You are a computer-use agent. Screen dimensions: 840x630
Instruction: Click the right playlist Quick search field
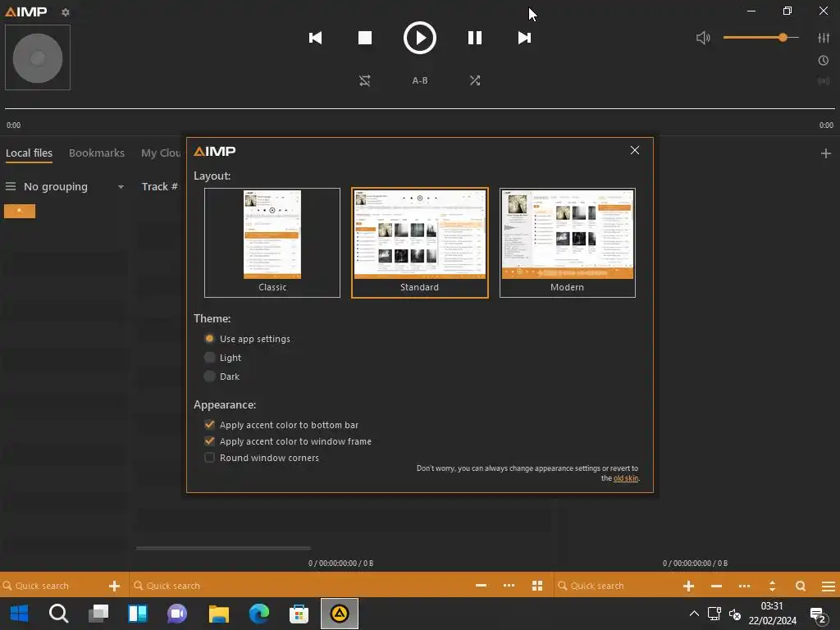pyautogui.click(x=616, y=586)
